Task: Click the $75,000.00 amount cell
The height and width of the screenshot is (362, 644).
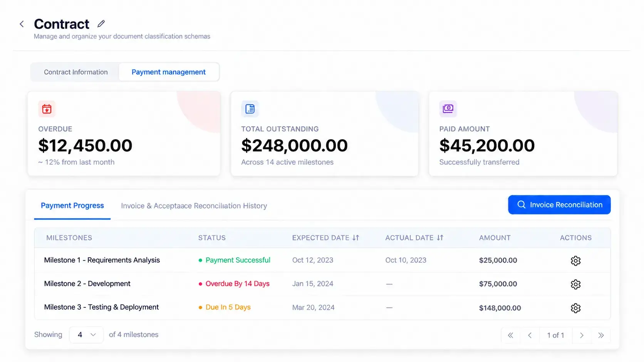Action: (x=498, y=284)
